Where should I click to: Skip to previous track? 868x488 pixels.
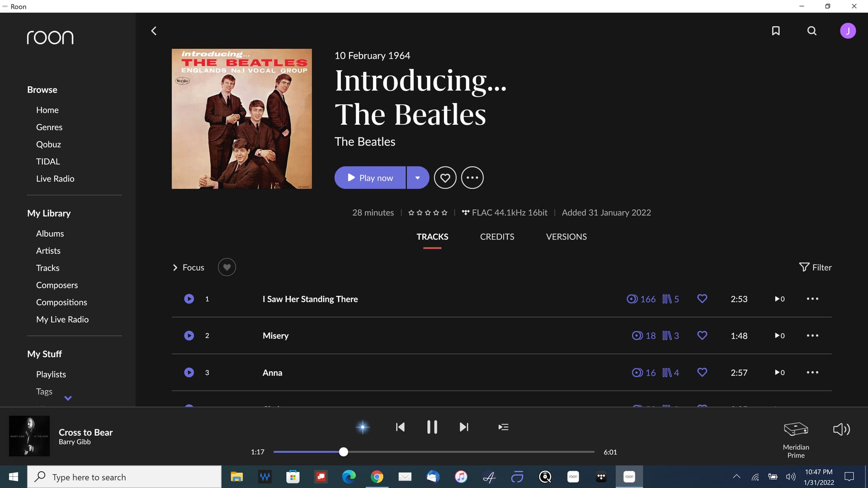(400, 427)
